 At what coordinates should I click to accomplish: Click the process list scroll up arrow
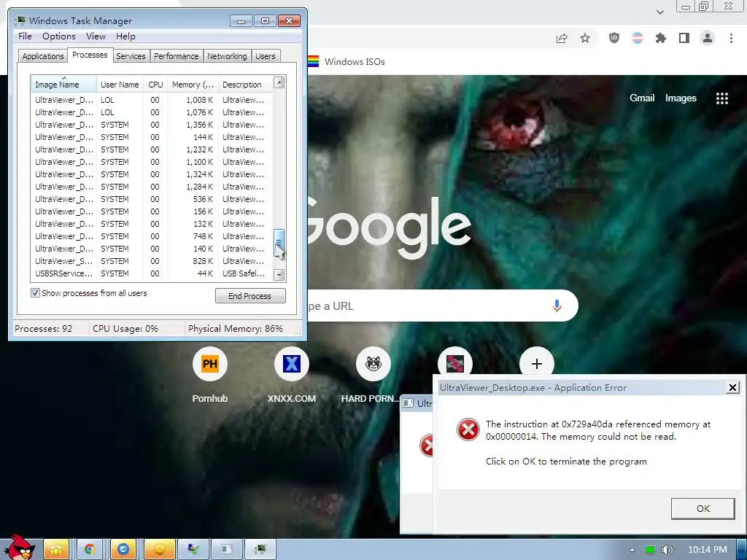point(279,82)
